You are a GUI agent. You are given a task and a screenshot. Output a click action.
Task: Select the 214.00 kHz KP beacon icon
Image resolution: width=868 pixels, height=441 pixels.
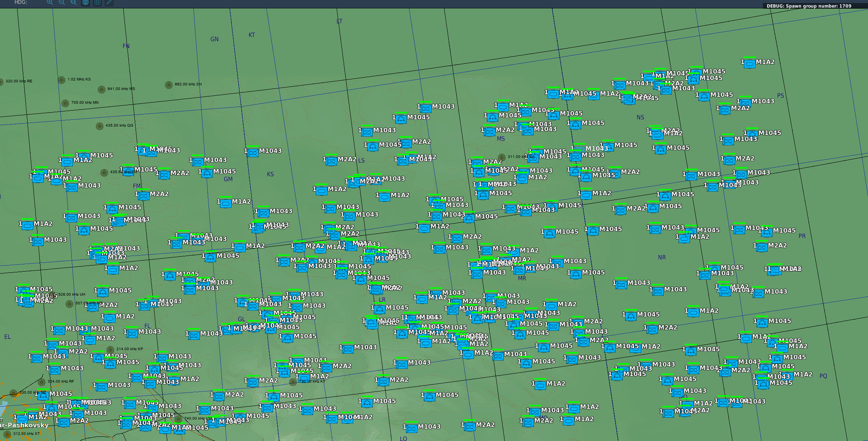[110, 349]
